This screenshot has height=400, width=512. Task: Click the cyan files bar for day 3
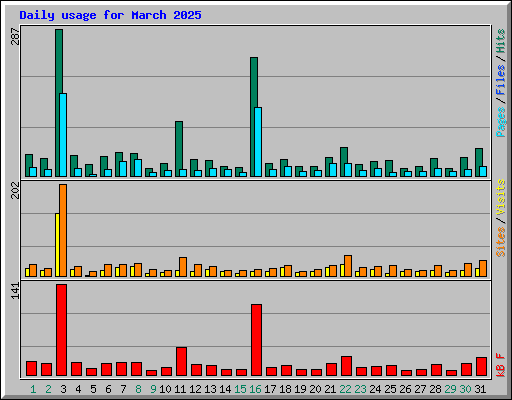click(x=63, y=135)
